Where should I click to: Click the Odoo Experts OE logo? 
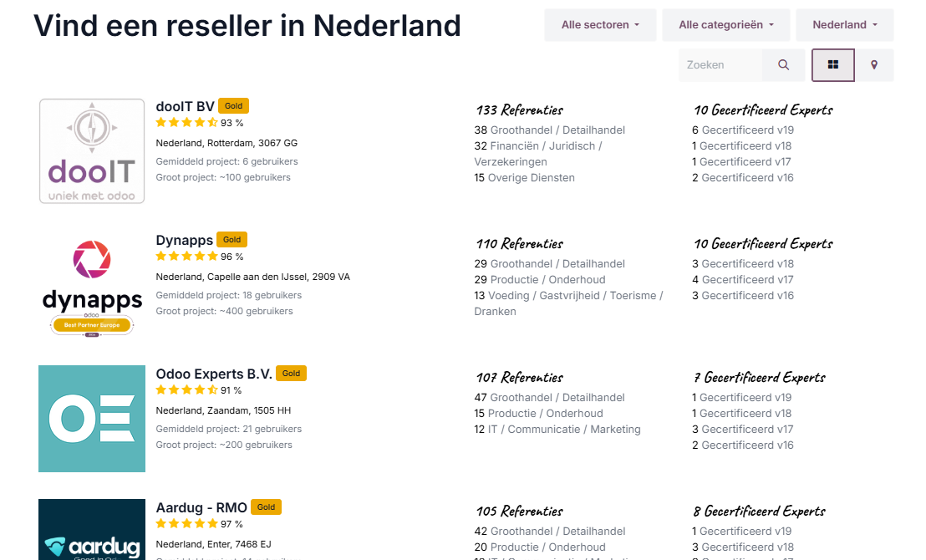click(92, 419)
